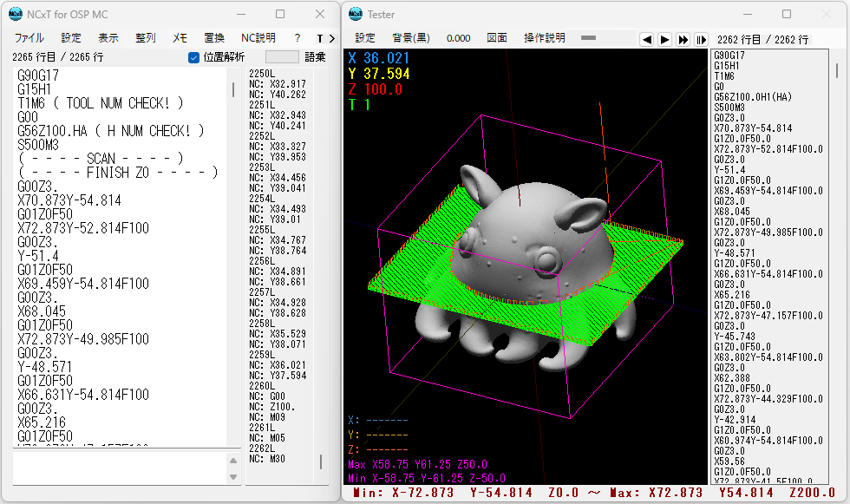Open the 図面 menu in Tester

[496, 38]
